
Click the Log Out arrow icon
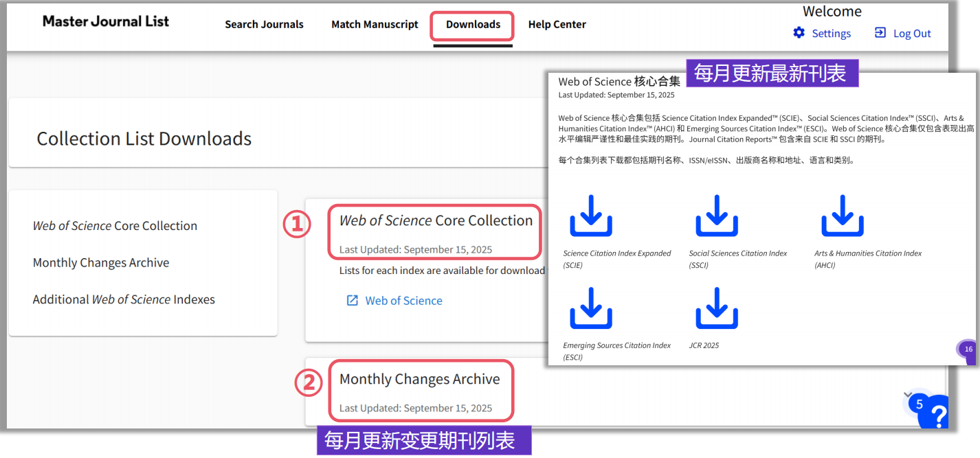pos(880,33)
